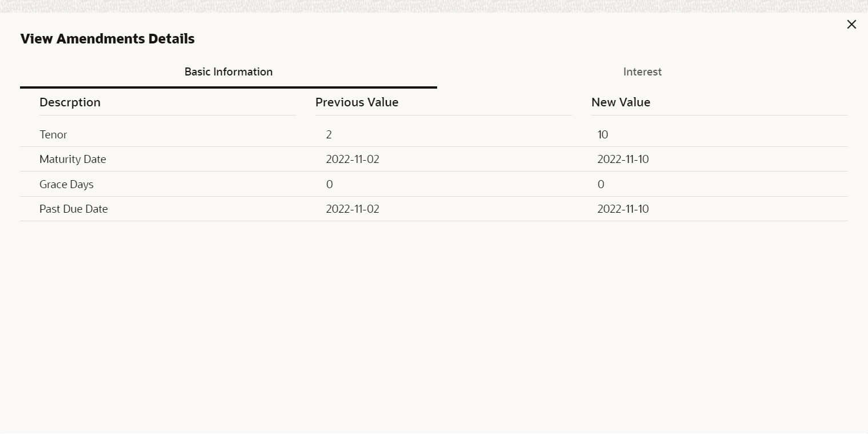Click the Previous Value column header
Viewport: 868px width, 434px height.
357,102
